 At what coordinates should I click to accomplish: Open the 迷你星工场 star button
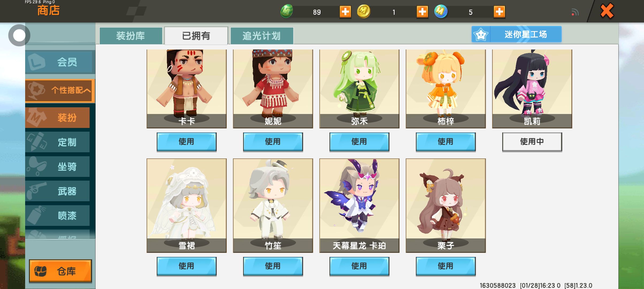coord(516,34)
